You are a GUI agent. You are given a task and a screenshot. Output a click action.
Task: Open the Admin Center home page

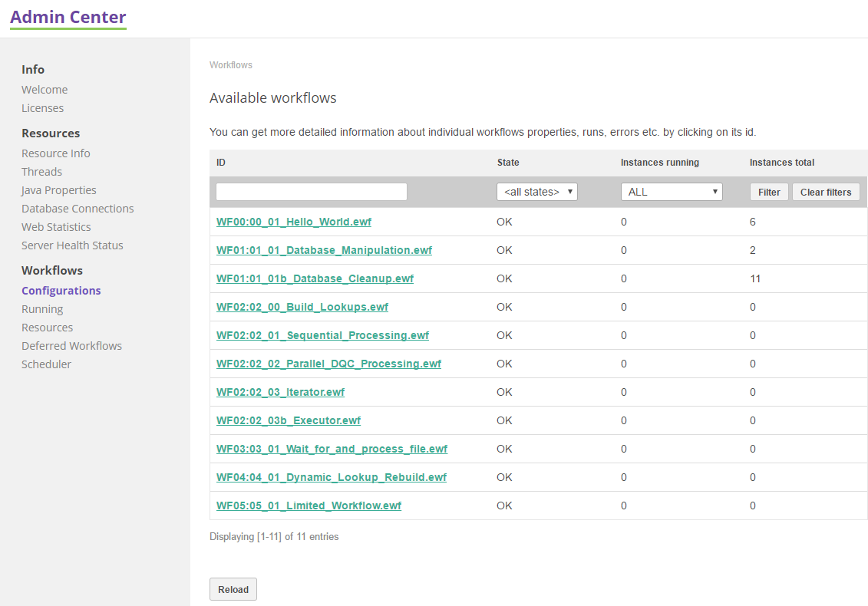[68, 16]
